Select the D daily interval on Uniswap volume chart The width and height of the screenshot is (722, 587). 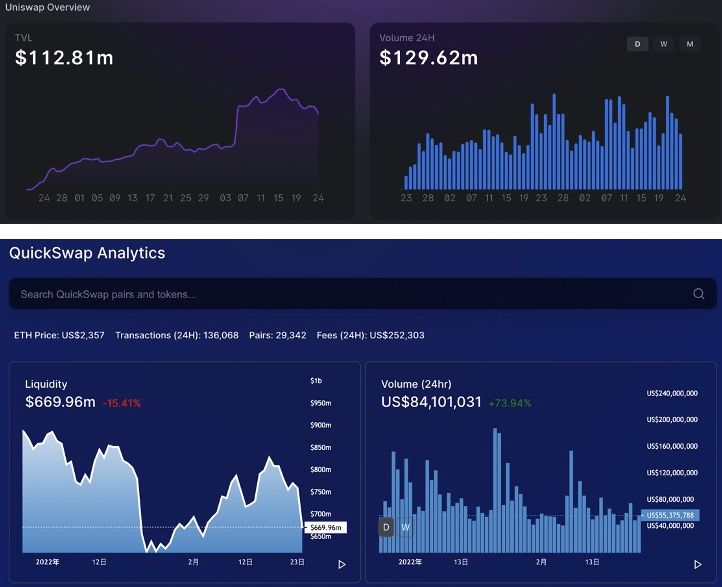(637, 44)
